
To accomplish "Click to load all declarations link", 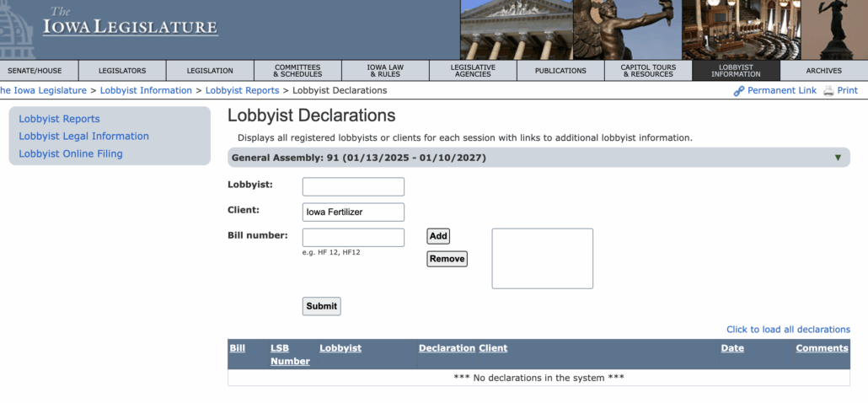I will 788,330.
